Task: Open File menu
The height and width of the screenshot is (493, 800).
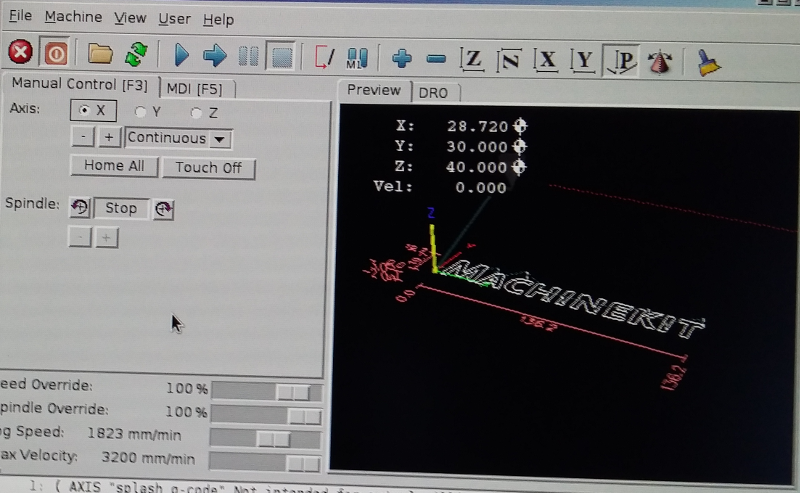Action: [20, 16]
